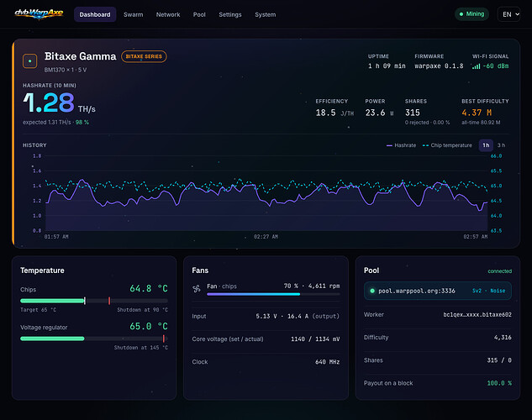Click the 4.37 M best difficulty value
The width and height of the screenshot is (532, 420).
[477, 113]
